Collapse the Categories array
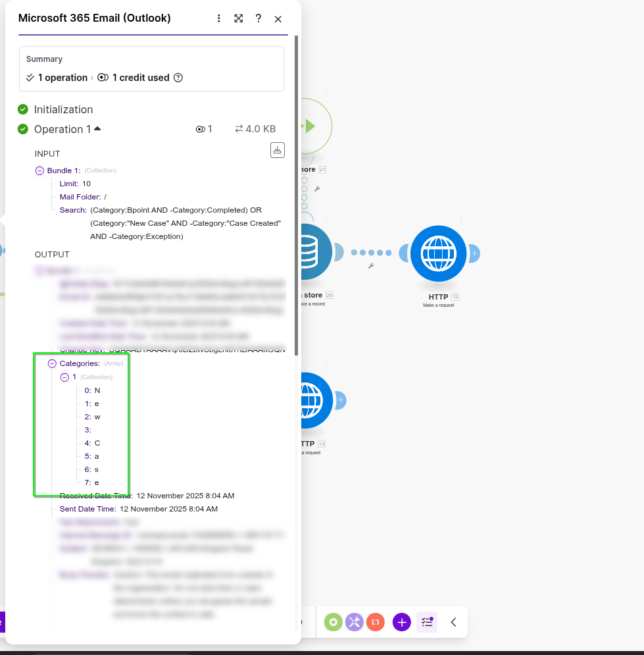 click(x=52, y=363)
